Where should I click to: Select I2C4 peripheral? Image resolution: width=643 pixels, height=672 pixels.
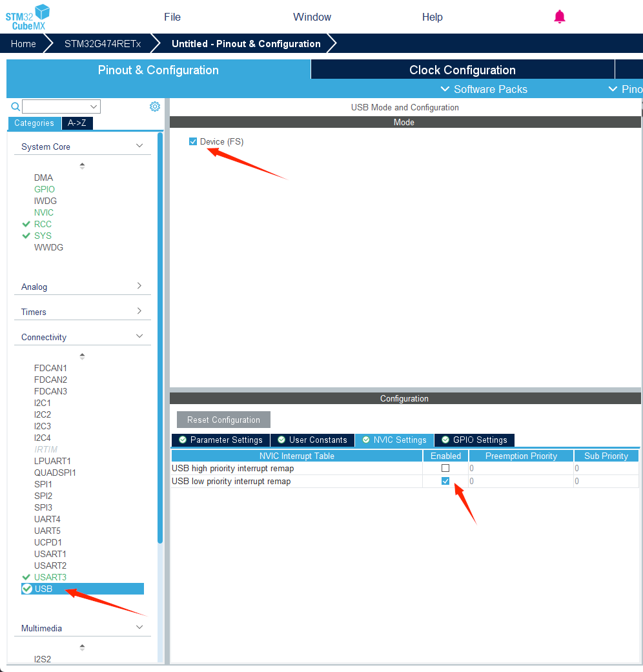point(43,438)
